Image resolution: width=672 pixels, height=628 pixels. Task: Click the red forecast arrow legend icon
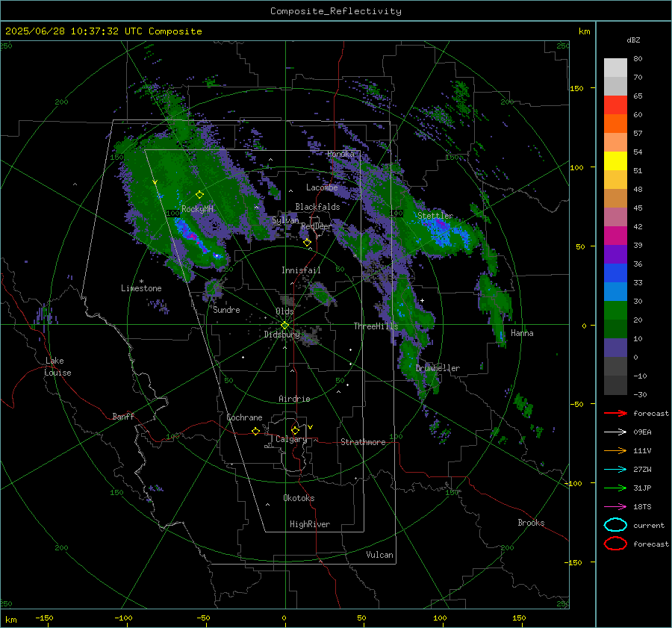click(615, 413)
